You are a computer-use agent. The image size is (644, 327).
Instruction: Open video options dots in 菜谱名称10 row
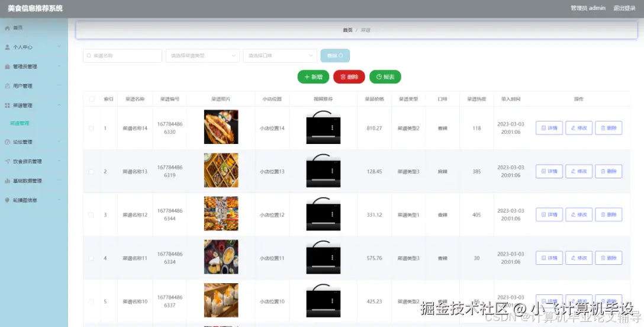click(332, 301)
